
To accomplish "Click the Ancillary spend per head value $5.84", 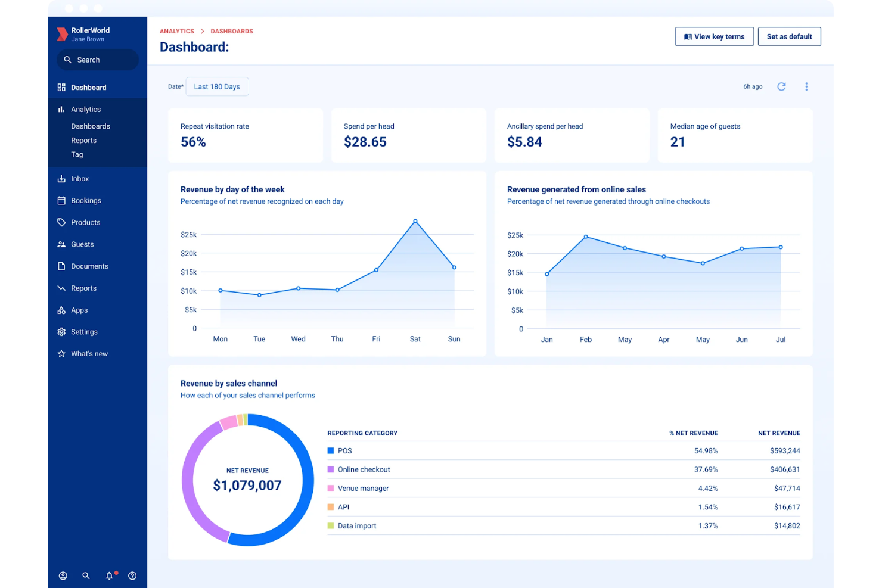I will click(x=524, y=142).
